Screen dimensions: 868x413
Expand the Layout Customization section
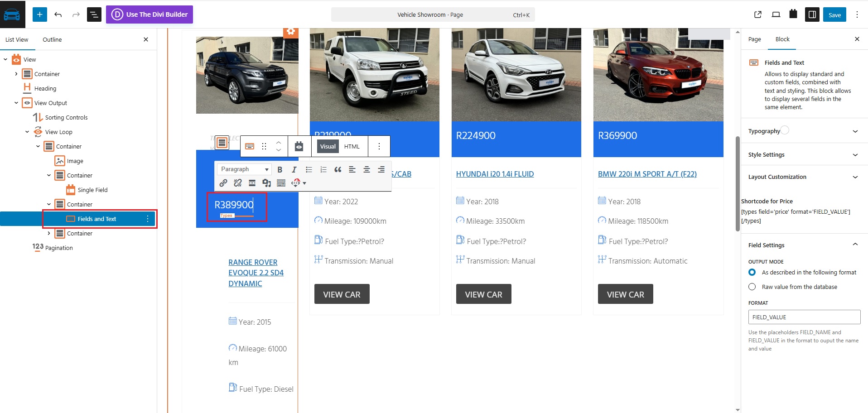pos(804,177)
